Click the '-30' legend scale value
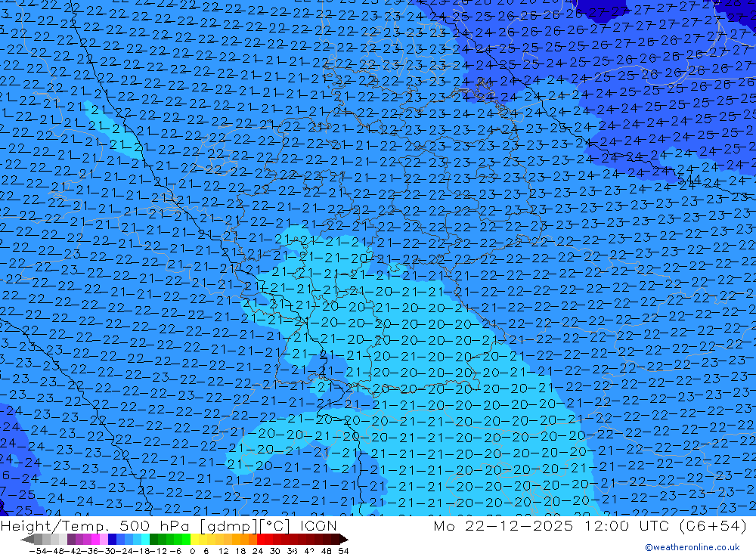Image resolution: width=756 pixels, height=554 pixels. [x=108, y=551]
